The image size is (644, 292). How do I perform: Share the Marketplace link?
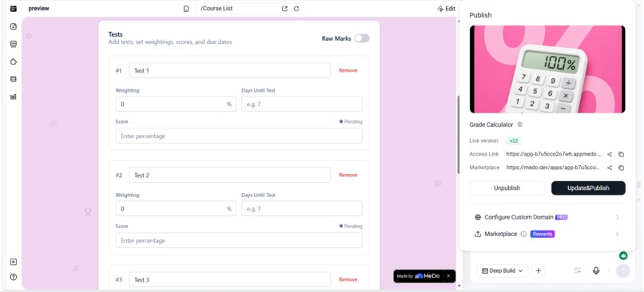[x=610, y=168]
